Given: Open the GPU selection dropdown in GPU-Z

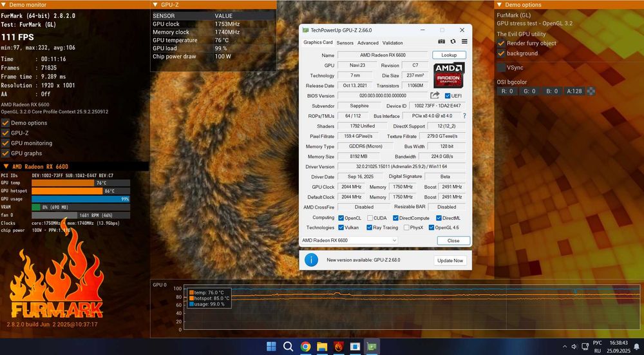Looking at the screenshot, I should tap(349, 240).
